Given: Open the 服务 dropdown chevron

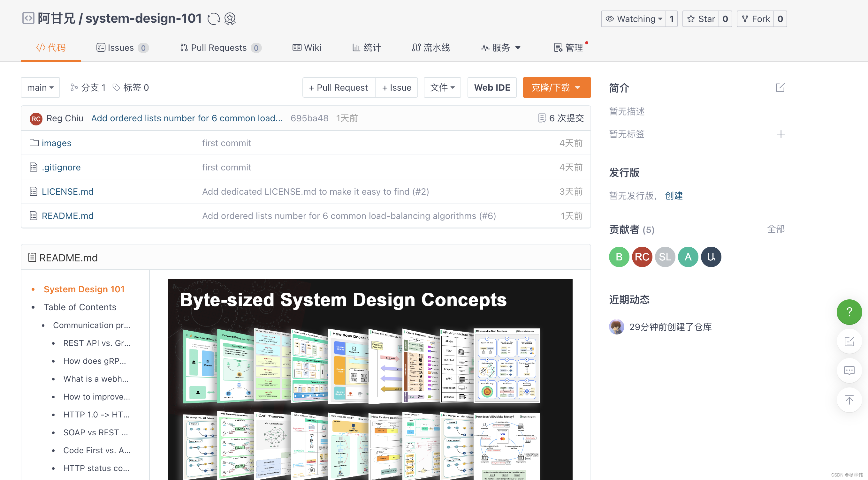Looking at the screenshot, I should (x=518, y=48).
